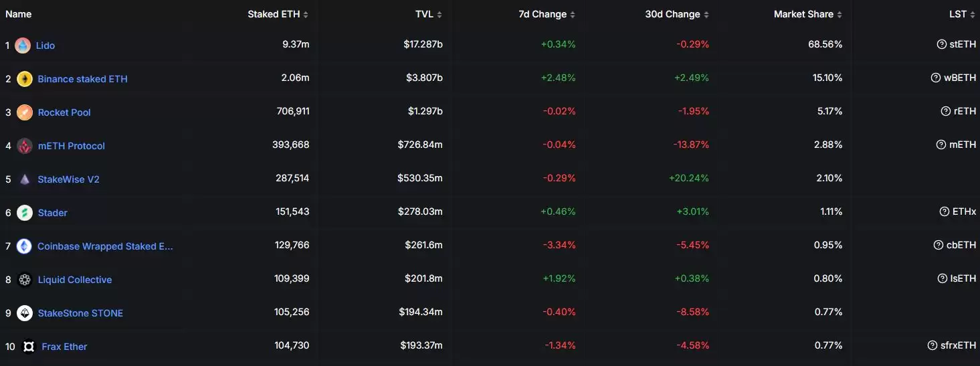The image size is (980, 366).
Task: Open the StakeStone STONE link
Action: [80, 313]
